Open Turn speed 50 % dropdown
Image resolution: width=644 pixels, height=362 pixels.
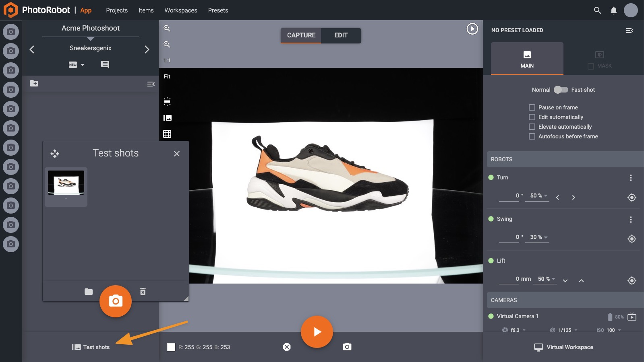[538, 196]
